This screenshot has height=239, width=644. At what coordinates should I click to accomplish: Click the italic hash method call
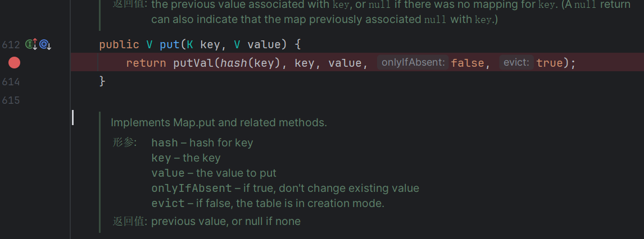point(234,63)
